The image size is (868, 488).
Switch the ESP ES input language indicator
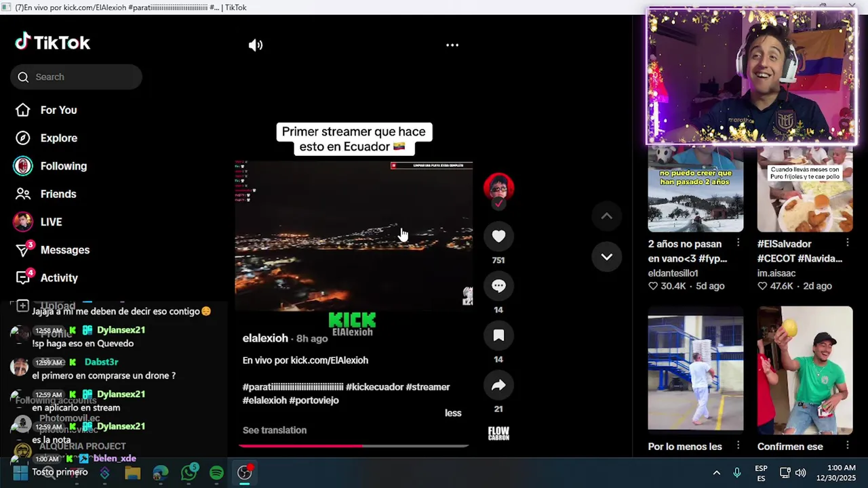click(761, 473)
